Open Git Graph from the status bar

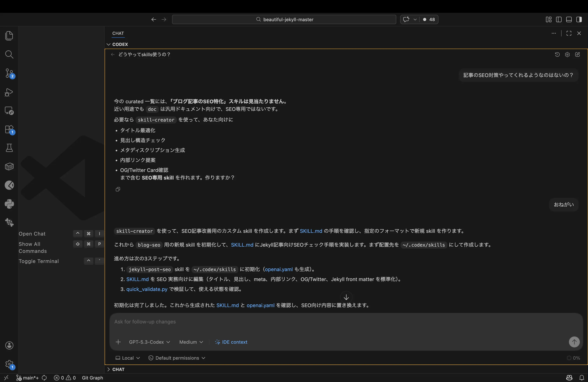(x=92, y=378)
